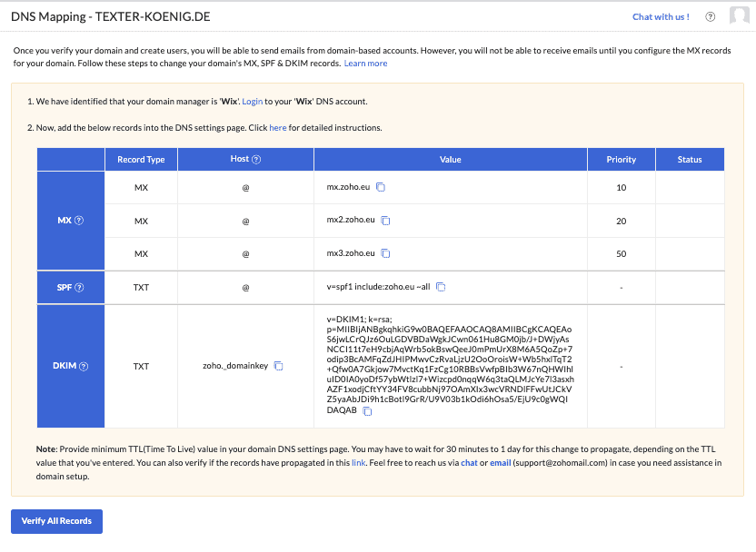The width and height of the screenshot is (756, 552).
Task: Select priority value 20
Action: coord(621,222)
